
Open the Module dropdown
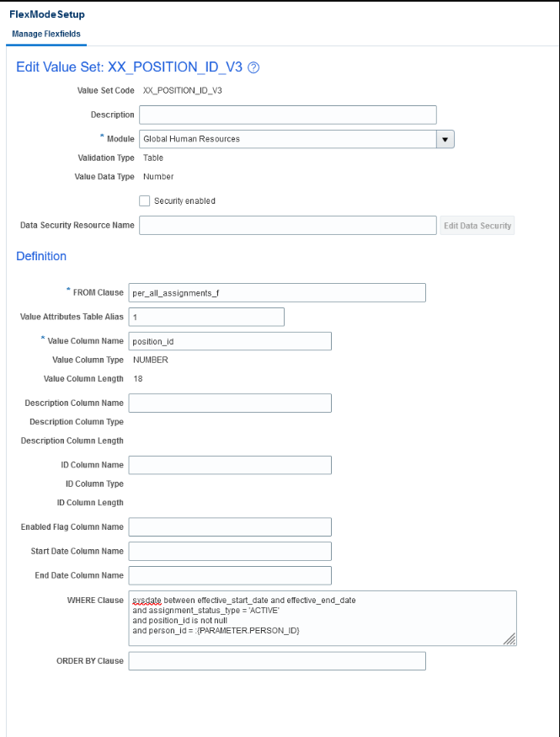(445, 139)
